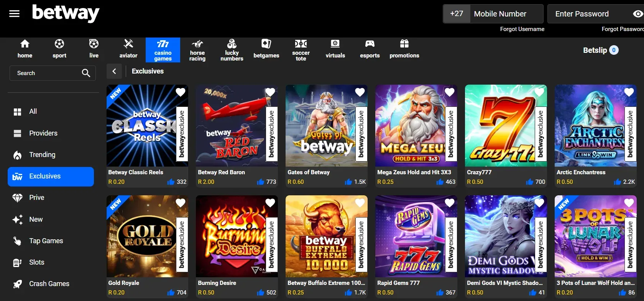Click the Mobile Number field
Image resolution: width=644 pixels, height=301 pixels.
pyautogui.click(x=506, y=14)
